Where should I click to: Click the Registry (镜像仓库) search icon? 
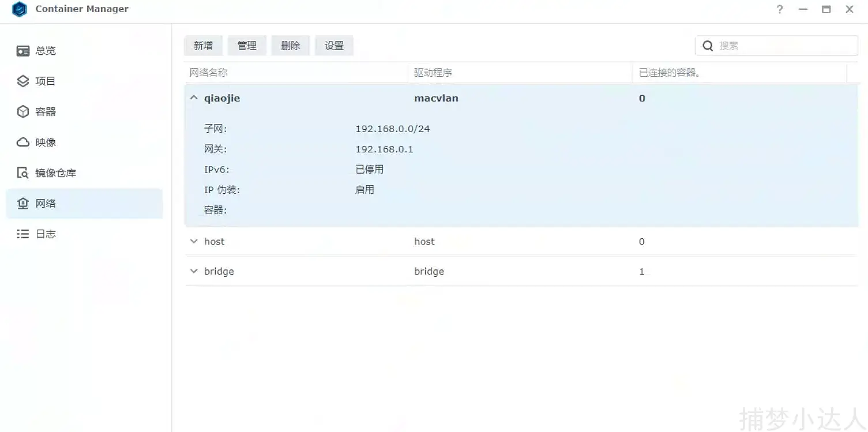point(23,173)
